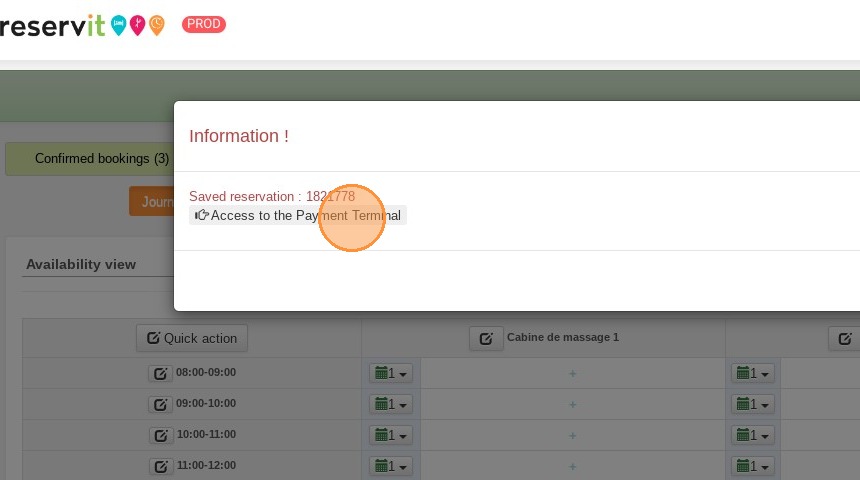Click the reservit logo

(82, 25)
